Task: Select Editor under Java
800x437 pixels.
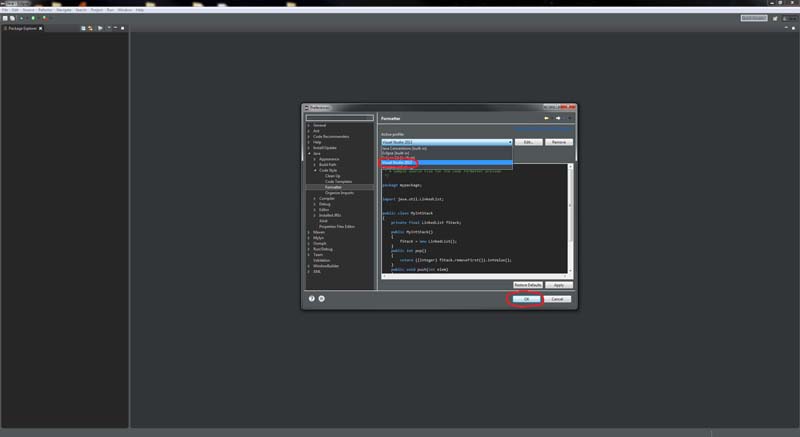Action: (x=324, y=210)
